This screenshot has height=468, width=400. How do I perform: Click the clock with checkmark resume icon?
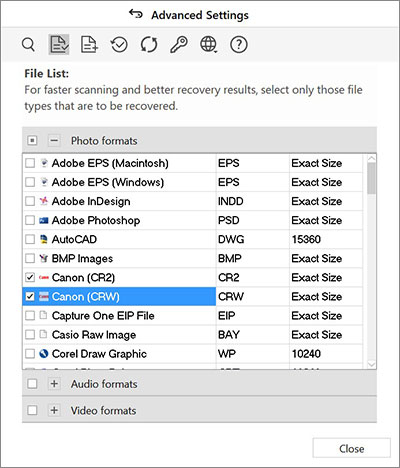[x=119, y=44]
